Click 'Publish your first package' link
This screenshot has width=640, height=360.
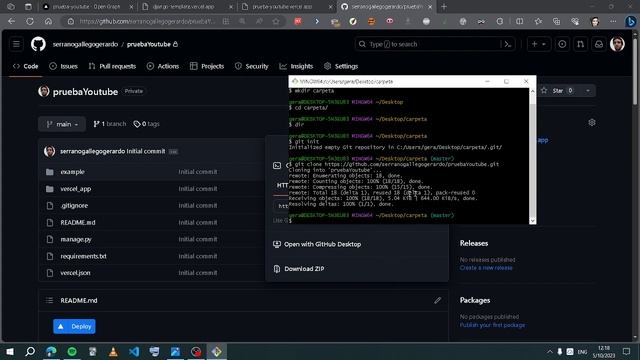coord(492,325)
